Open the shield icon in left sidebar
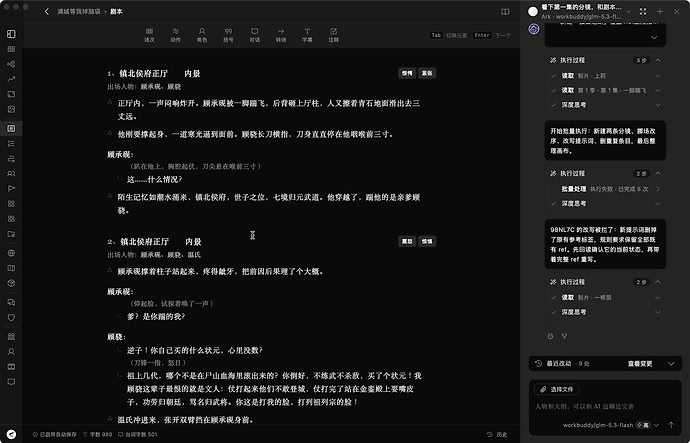This screenshot has width=690, height=443. tap(11, 317)
